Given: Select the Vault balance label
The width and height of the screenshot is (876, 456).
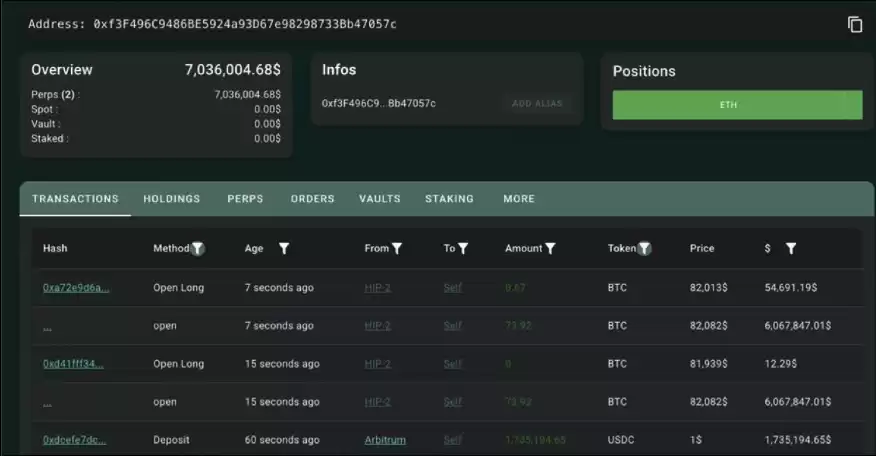Looking at the screenshot, I should pyautogui.click(x=46, y=124).
